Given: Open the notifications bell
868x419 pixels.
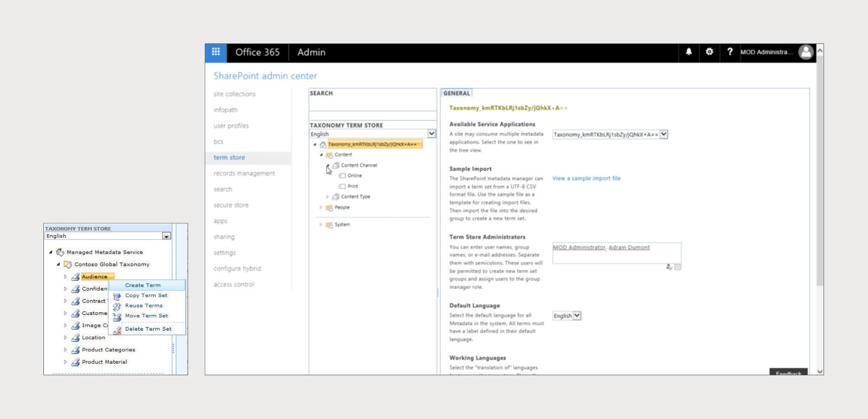Looking at the screenshot, I should pos(689,52).
